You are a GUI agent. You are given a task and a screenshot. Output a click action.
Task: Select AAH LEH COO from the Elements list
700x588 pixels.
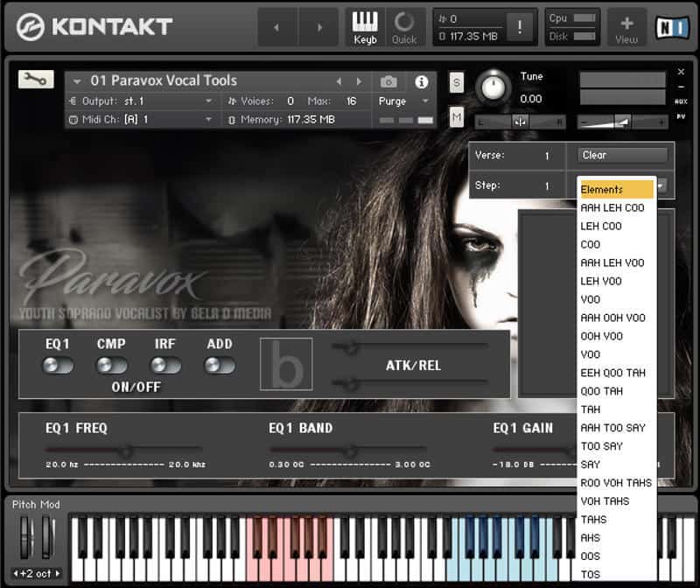coord(612,207)
